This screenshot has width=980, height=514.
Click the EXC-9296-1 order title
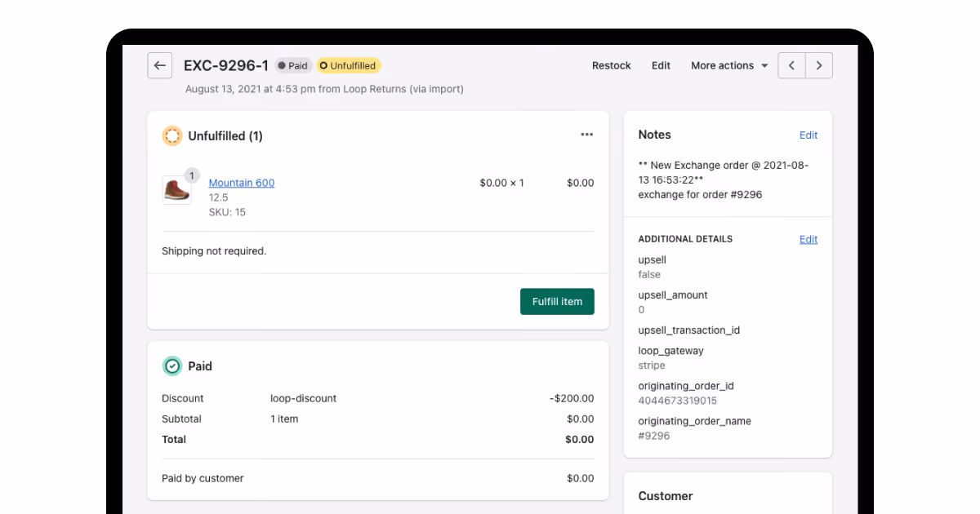226,65
